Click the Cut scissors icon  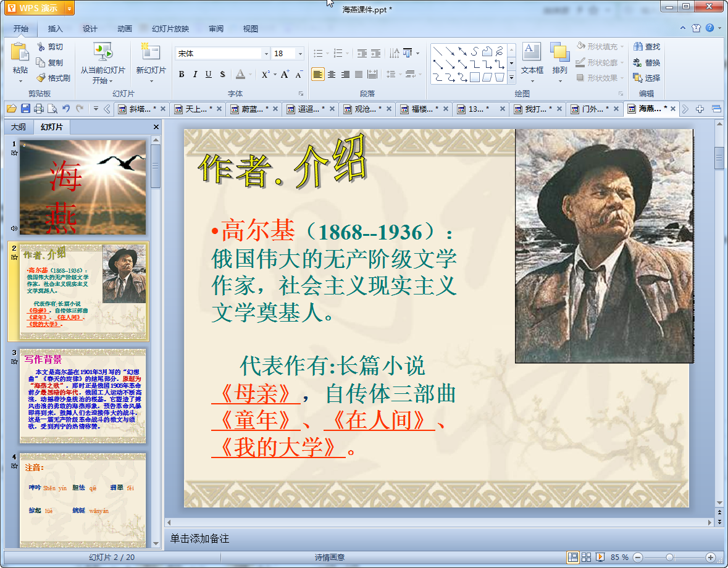pyautogui.click(x=42, y=46)
